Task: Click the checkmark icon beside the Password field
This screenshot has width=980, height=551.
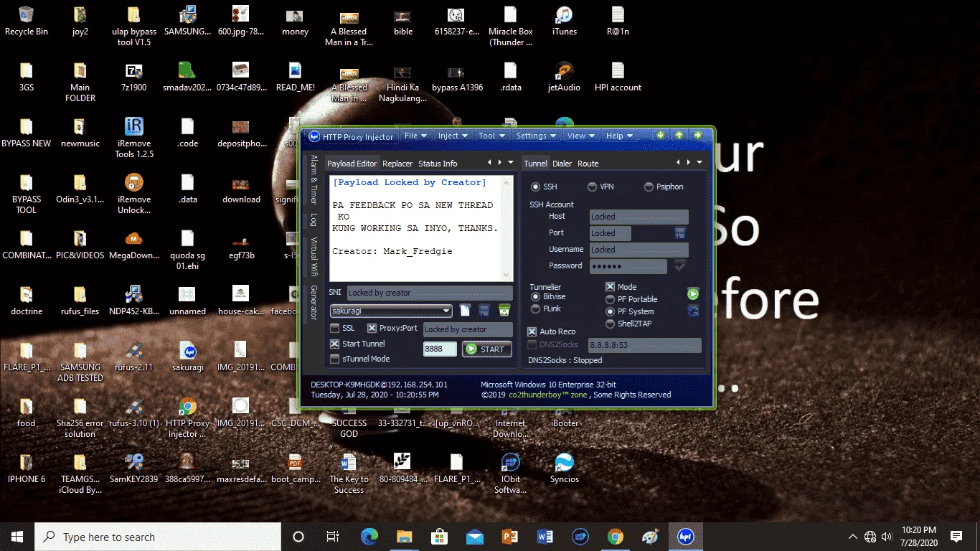Action: [x=680, y=266]
